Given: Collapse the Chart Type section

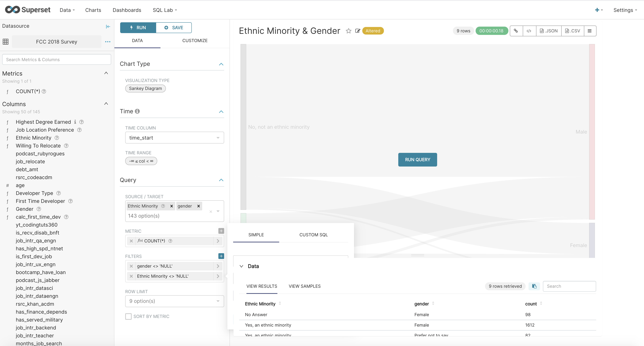Looking at the screenshot, I should (221, 64).
